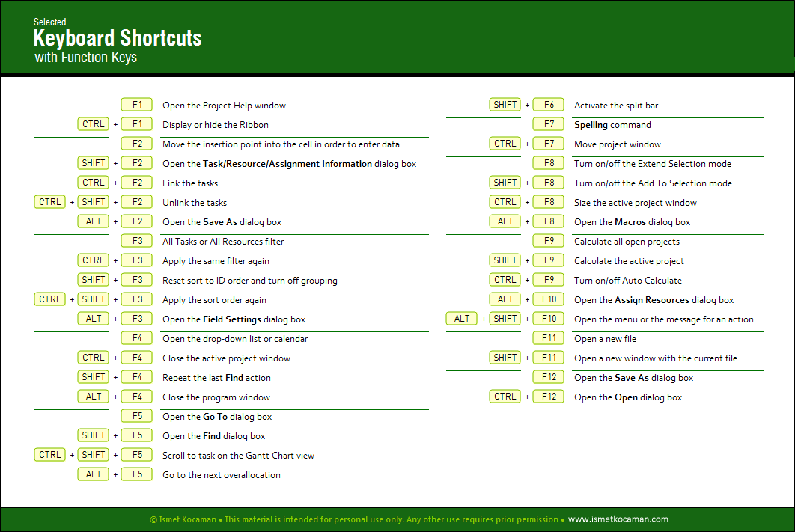Click the F1 key beside 'Open the Project Help window'
The height and width of the screenshot is (532, 795).
pos(137,105)
